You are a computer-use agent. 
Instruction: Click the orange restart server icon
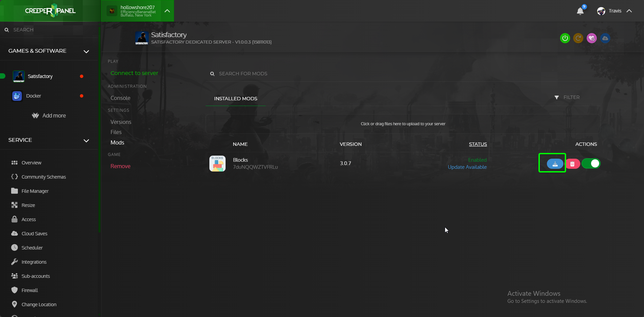point(578,38)
